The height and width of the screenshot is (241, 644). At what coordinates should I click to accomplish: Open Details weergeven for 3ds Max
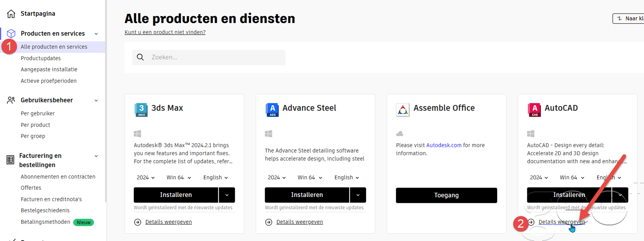pyautogui.click(x=168, y=222)
